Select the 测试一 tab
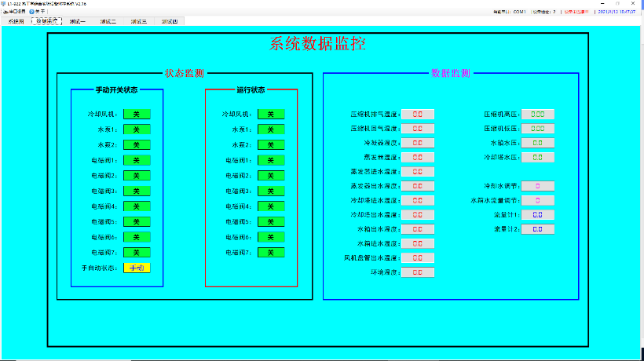 pos(76,21)
